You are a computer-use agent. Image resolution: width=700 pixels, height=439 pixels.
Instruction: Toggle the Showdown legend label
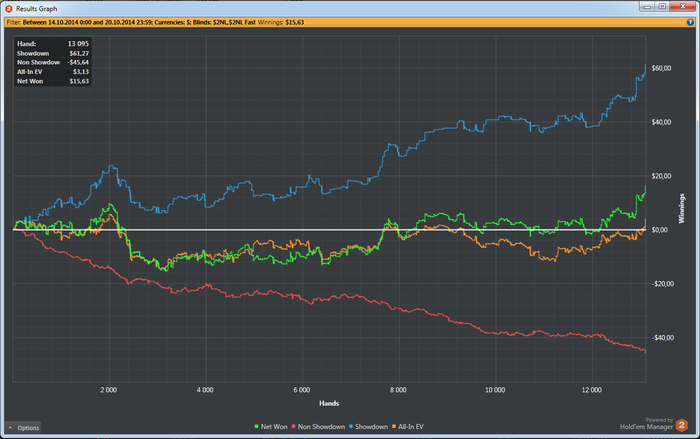click(x=371, y=426)
